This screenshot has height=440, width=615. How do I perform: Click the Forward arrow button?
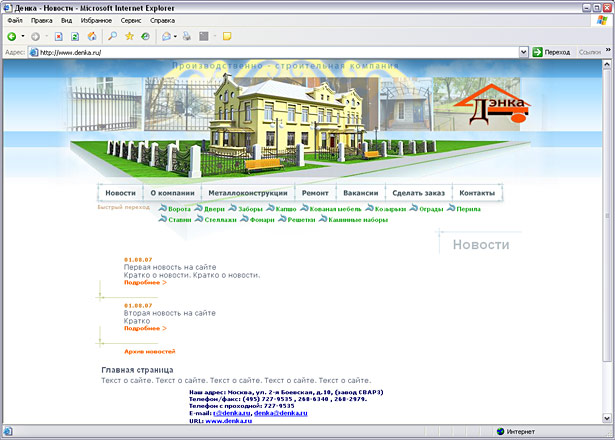click(35, 36)
